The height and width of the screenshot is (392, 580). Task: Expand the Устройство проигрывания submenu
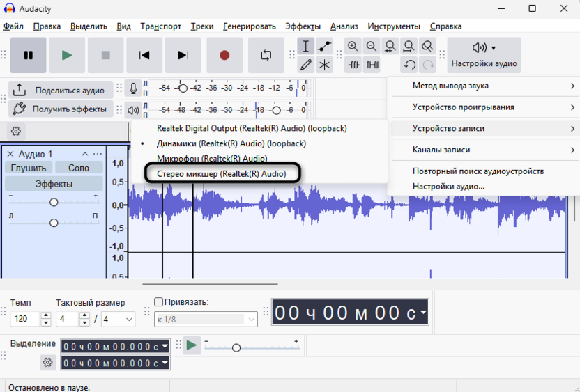[x=484, y=107]
